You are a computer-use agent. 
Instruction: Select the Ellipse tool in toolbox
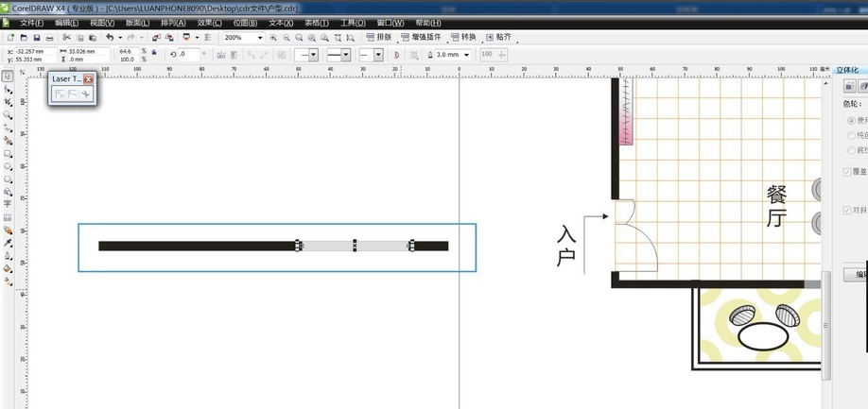(8, 165)
